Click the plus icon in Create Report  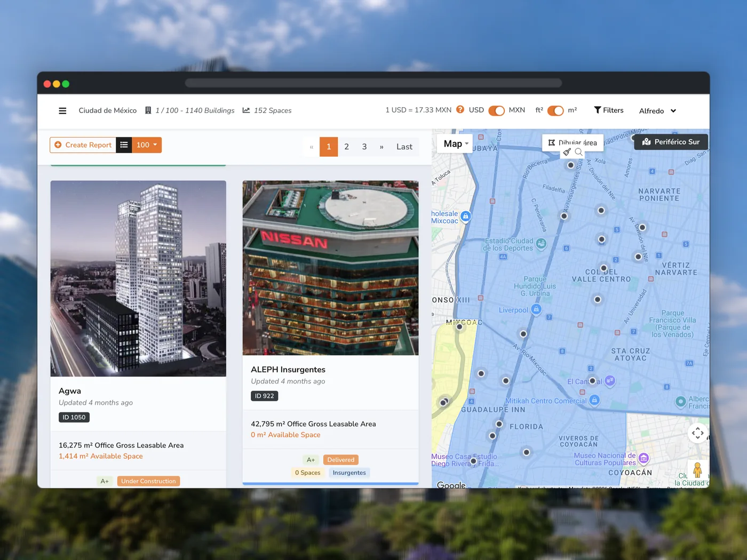[x=58, y=145]
